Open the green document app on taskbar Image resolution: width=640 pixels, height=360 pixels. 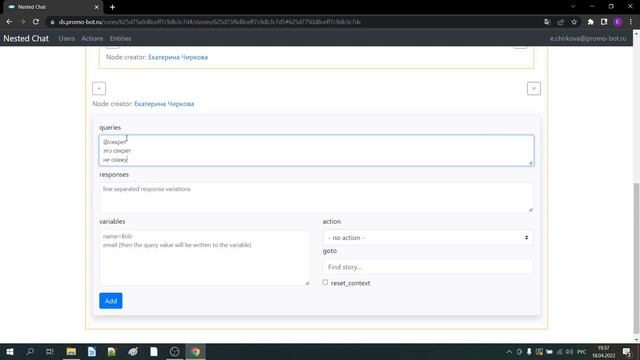[x=112, y=351]
